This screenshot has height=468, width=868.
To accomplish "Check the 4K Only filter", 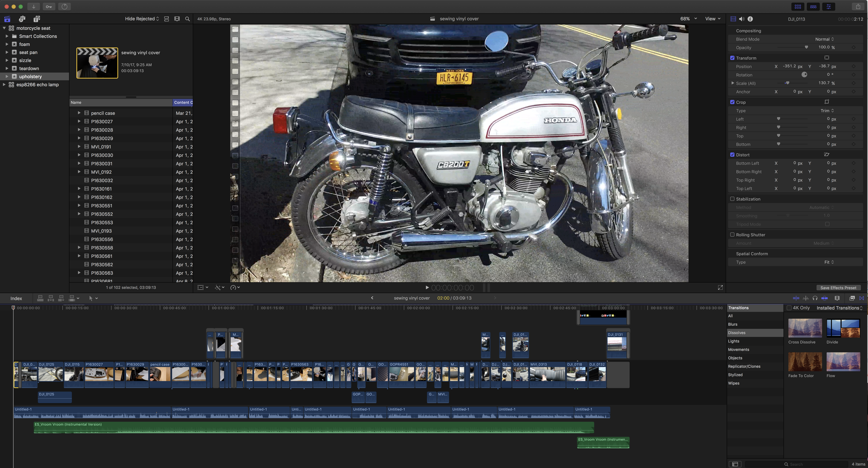I will 789,308.
